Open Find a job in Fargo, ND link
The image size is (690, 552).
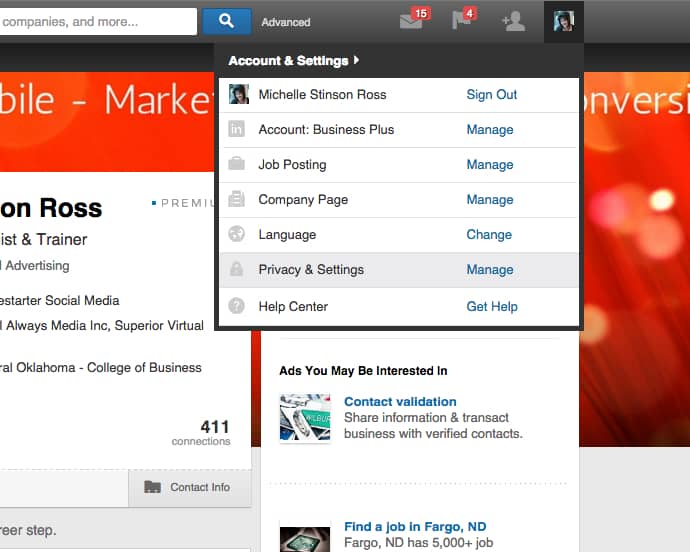pyautogui.click(x=415, y=526)
